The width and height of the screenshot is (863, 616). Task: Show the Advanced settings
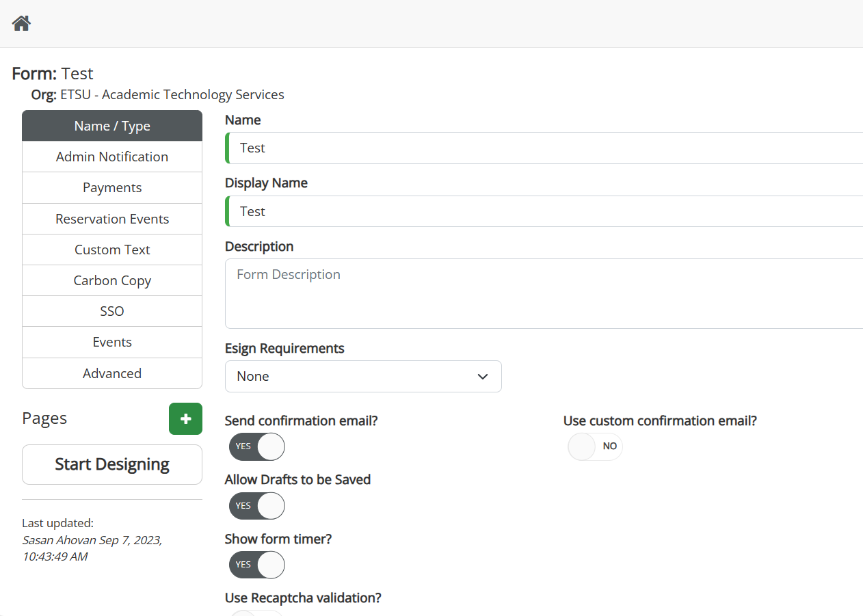pyautogui.click(x=112, y=373)
